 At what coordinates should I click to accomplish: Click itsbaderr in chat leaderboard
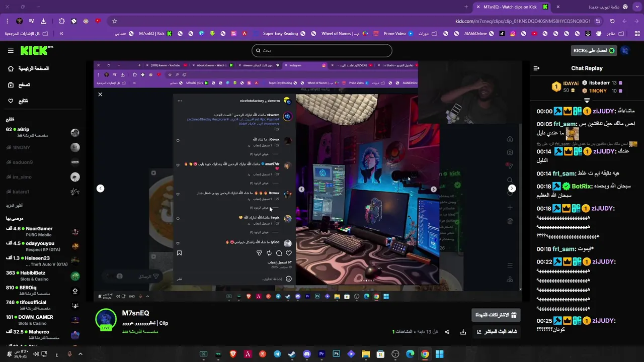[603, 83]
